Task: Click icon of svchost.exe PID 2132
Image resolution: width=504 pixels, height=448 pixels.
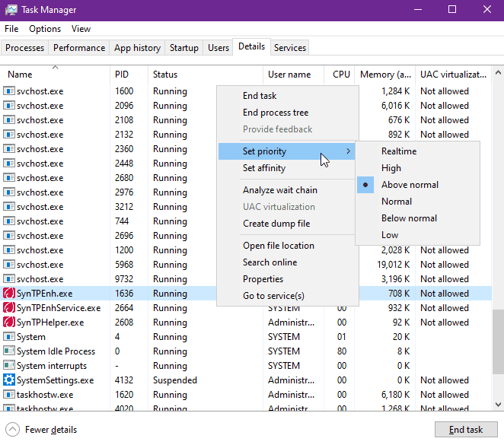Action: (9, 134)
